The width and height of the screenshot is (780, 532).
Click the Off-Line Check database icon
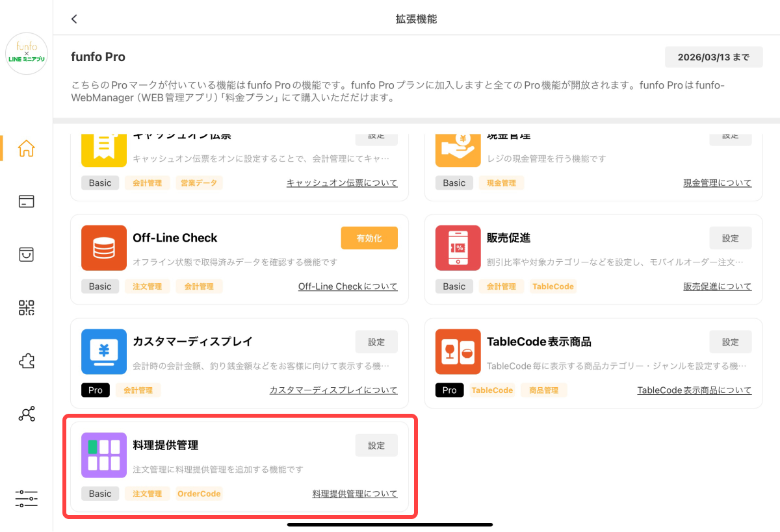point(104,248)
